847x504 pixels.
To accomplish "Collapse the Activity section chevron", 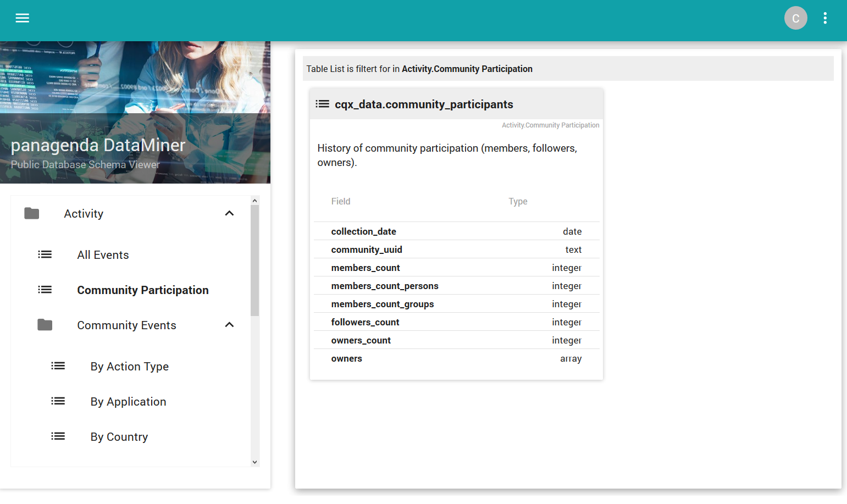I will click(230, 213).
